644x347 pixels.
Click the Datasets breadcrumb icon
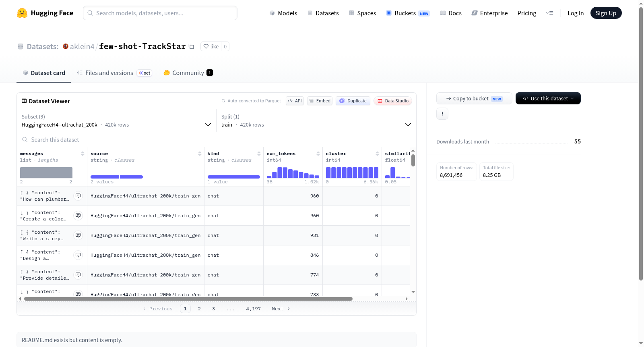pos(21,47)
